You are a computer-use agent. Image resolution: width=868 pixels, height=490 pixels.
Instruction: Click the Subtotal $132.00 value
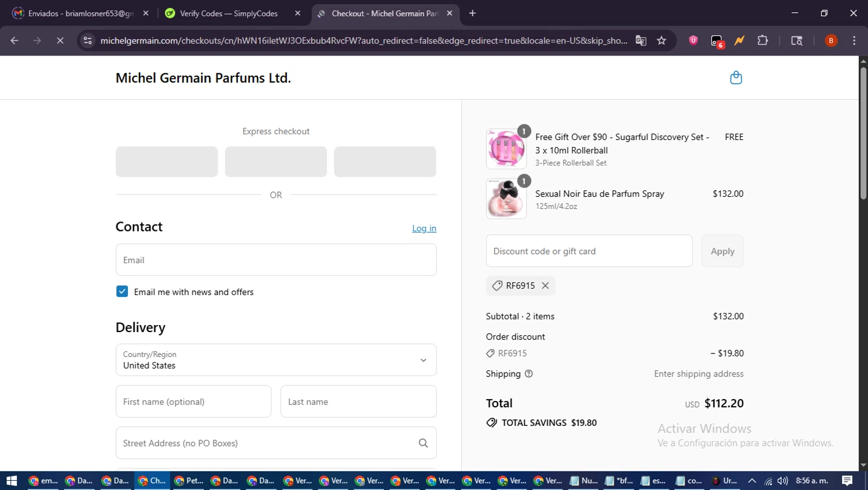pyautogui.click(x=728, y=316)
